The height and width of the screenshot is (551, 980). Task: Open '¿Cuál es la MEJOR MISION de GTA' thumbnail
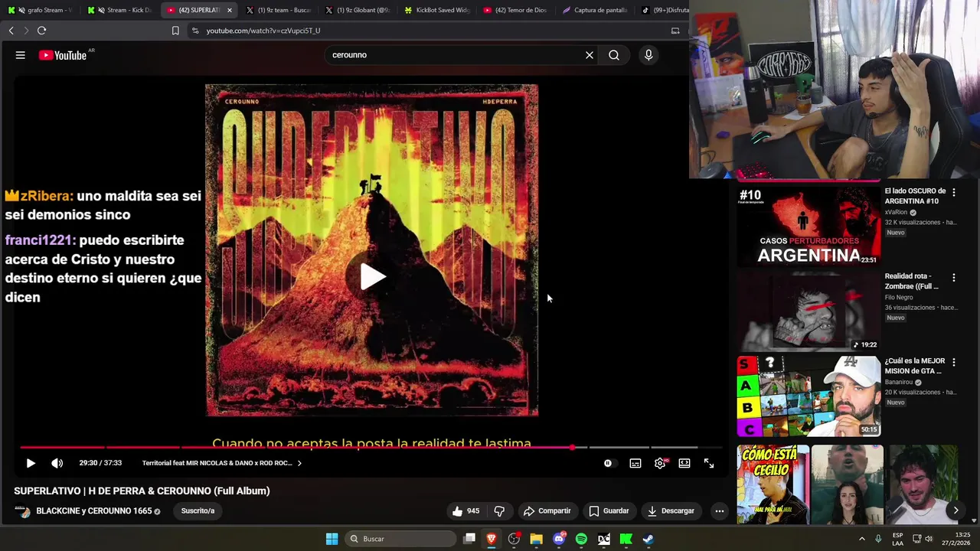[x=808, y=396]
